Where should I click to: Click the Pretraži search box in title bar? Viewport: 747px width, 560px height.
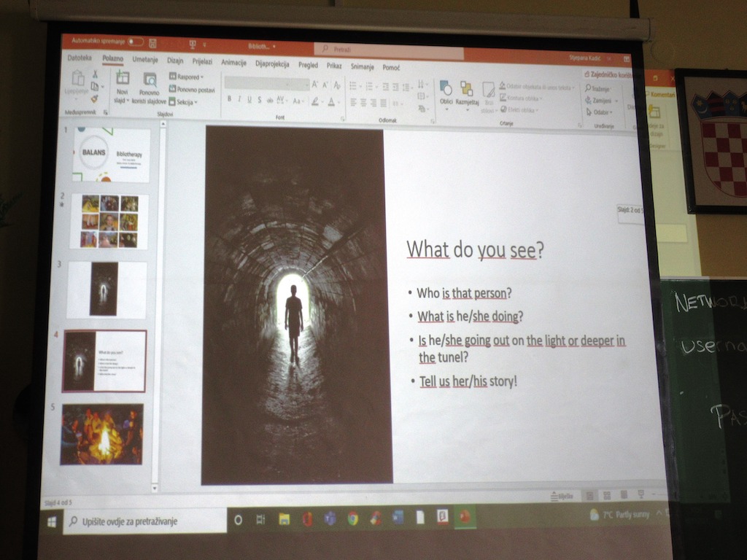click(389, 50)
